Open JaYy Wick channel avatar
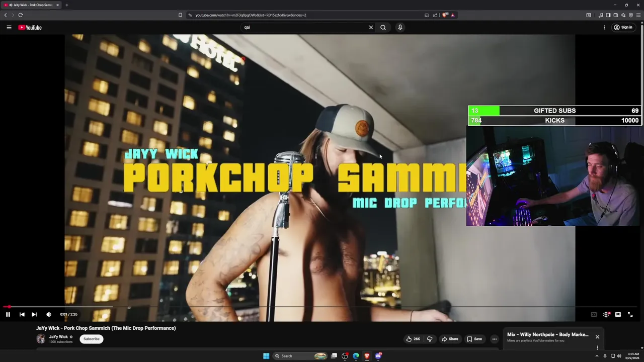Image resolution: width=644 pixels, height=362 pixels. [41, 339]
